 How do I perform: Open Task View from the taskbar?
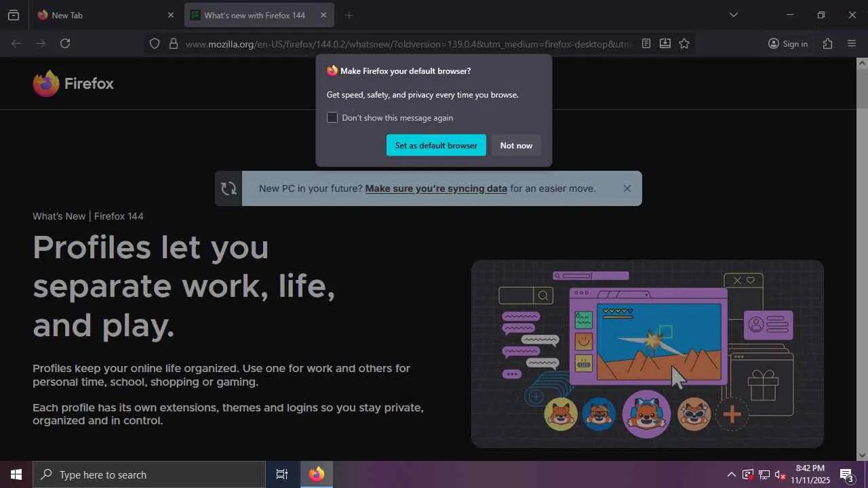tap(282, 474)
